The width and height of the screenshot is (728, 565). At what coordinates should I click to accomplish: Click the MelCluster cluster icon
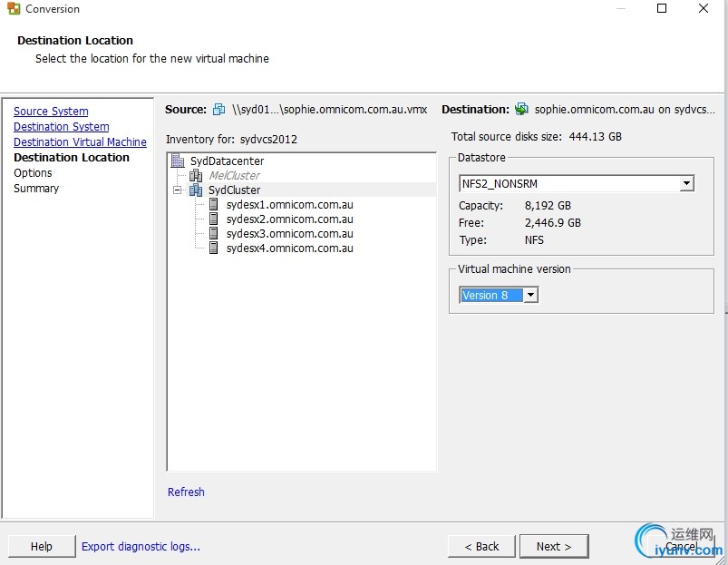[x=196, y=176]
